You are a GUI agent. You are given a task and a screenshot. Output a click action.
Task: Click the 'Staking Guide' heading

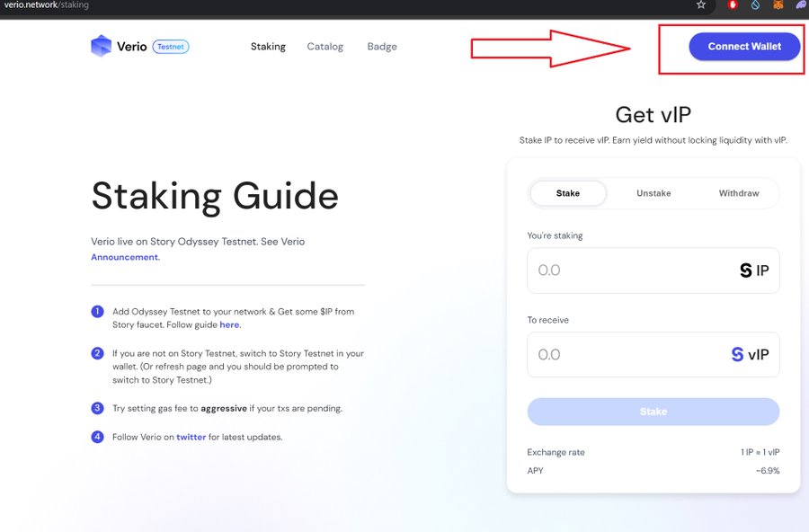(x=215, y=197)
